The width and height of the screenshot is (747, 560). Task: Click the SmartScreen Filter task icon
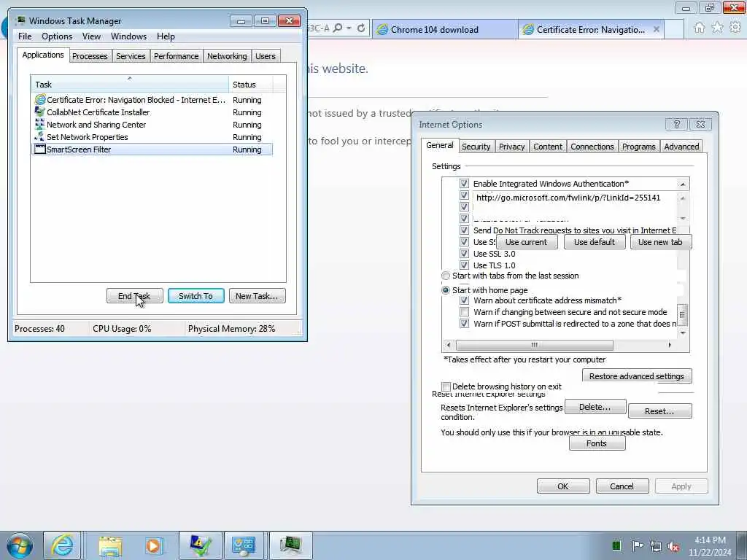click(40, 149)
